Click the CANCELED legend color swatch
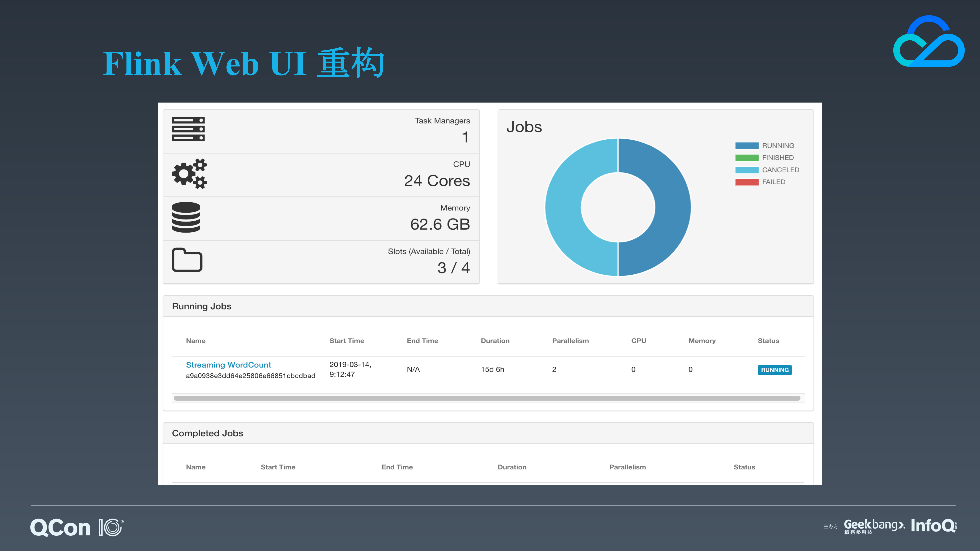This screenshot has height=551, width=980. (747, 170)
